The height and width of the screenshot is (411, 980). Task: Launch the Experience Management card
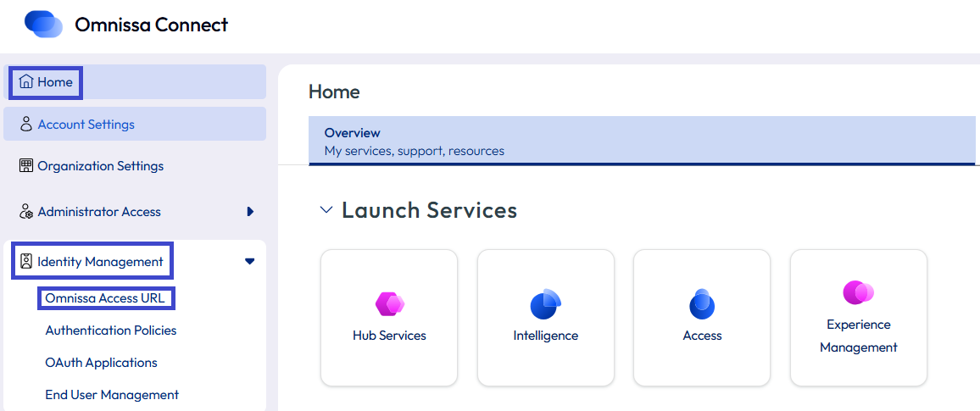pos(858,318)
